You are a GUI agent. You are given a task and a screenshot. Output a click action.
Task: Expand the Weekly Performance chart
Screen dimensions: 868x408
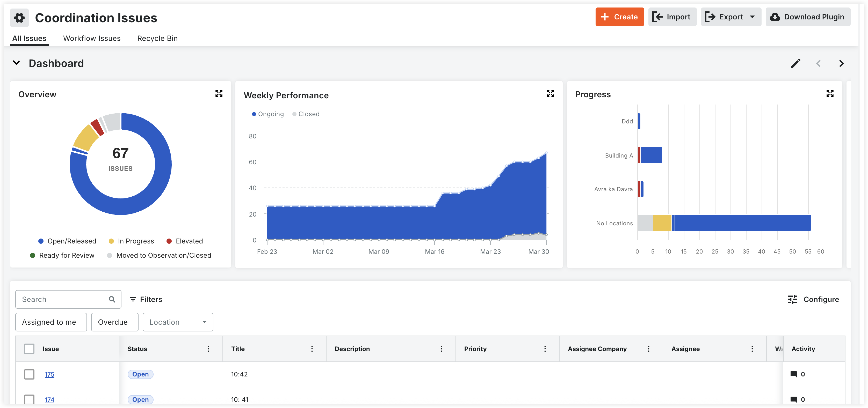coord(550,94)
